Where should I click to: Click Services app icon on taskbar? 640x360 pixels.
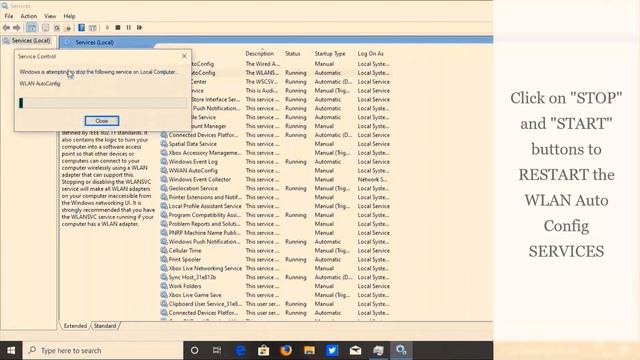click(x=401, y=351)
